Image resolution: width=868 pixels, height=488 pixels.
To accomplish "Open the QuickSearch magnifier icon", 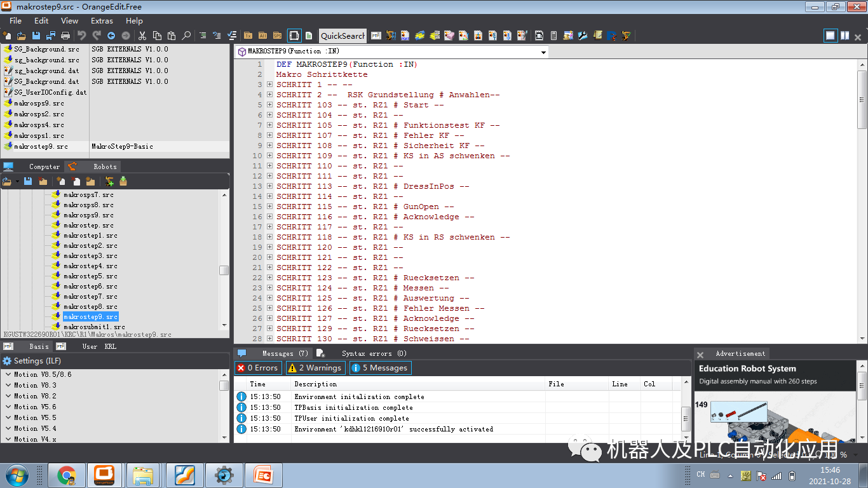I will [x=186, y=36].
